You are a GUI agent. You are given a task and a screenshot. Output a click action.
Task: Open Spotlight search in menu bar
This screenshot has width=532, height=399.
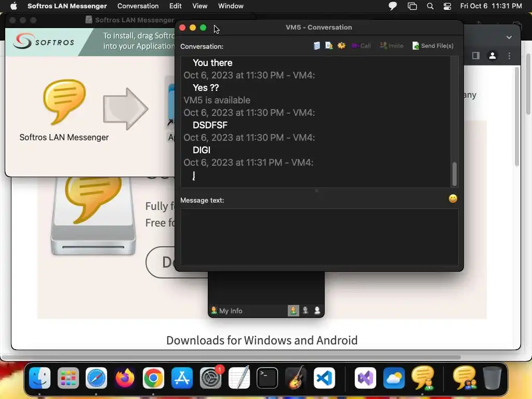tap(430, 6)
